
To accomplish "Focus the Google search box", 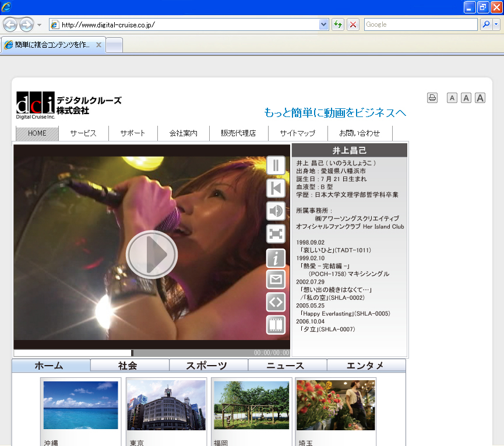I will pos(421,24).
